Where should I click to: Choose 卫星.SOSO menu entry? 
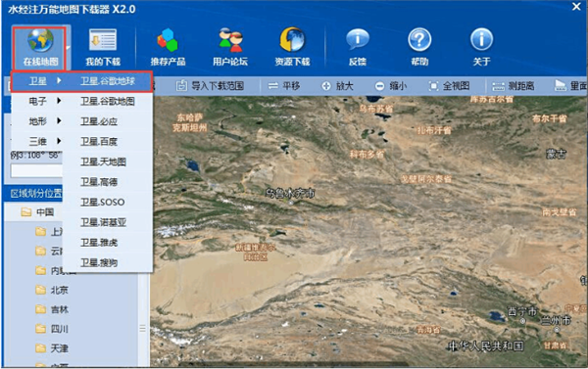(x=108, y=203)
